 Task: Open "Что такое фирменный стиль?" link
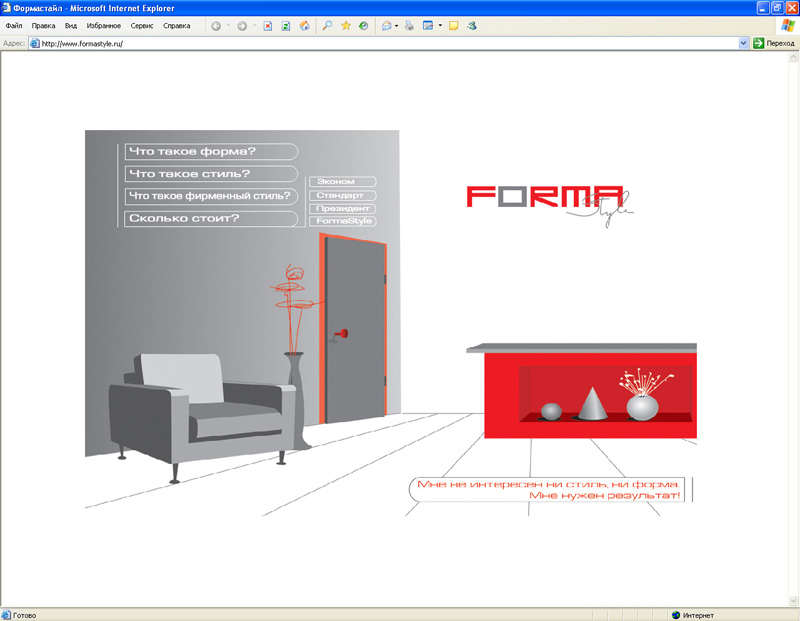(x=211, y=196)
